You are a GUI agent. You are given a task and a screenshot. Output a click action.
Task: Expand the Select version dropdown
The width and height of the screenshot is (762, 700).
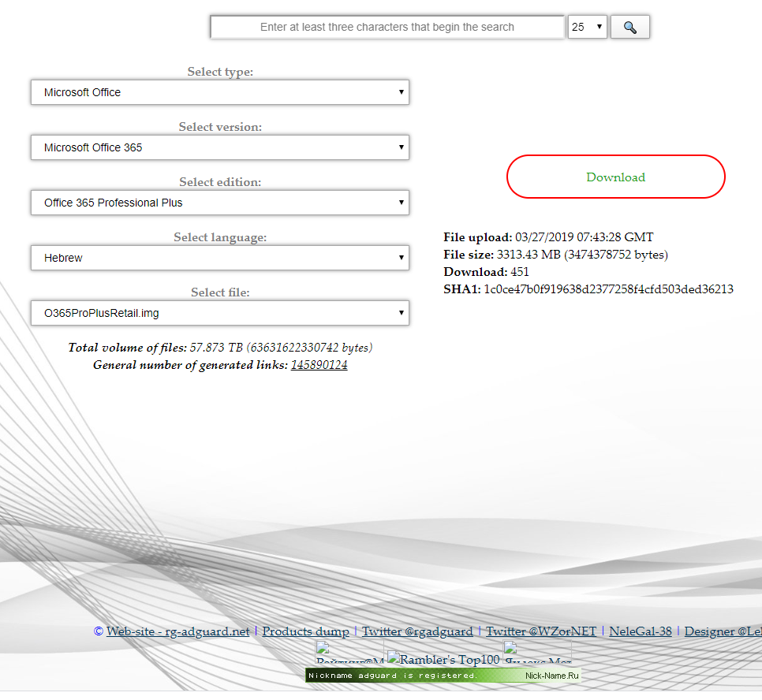[x=220, y=147]
